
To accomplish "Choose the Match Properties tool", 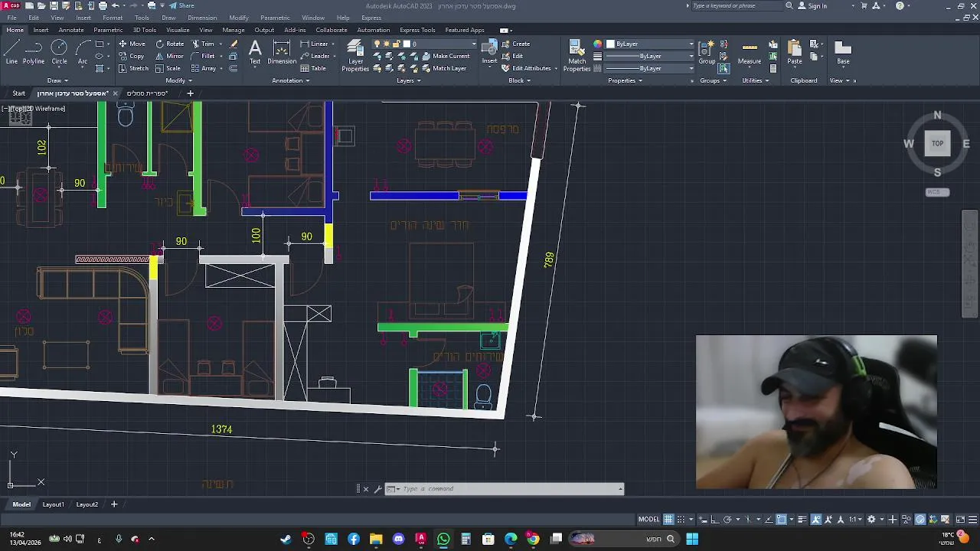I will coord(577,56).
